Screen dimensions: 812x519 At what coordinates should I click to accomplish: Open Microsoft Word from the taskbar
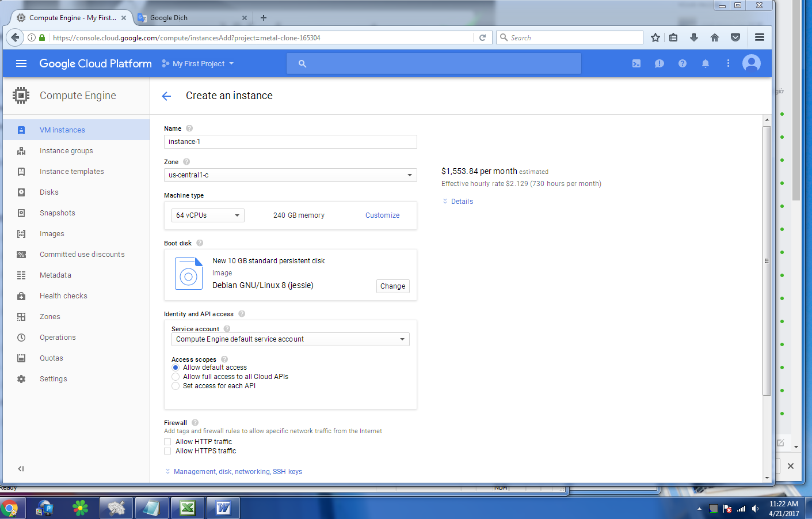click(223, 508)
